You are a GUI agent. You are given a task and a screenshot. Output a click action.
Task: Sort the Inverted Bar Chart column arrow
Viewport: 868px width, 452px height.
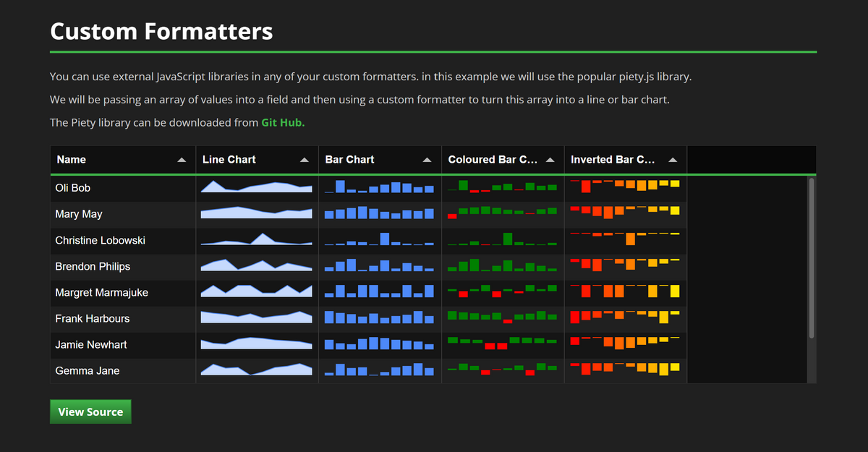[x=673, y=160]
